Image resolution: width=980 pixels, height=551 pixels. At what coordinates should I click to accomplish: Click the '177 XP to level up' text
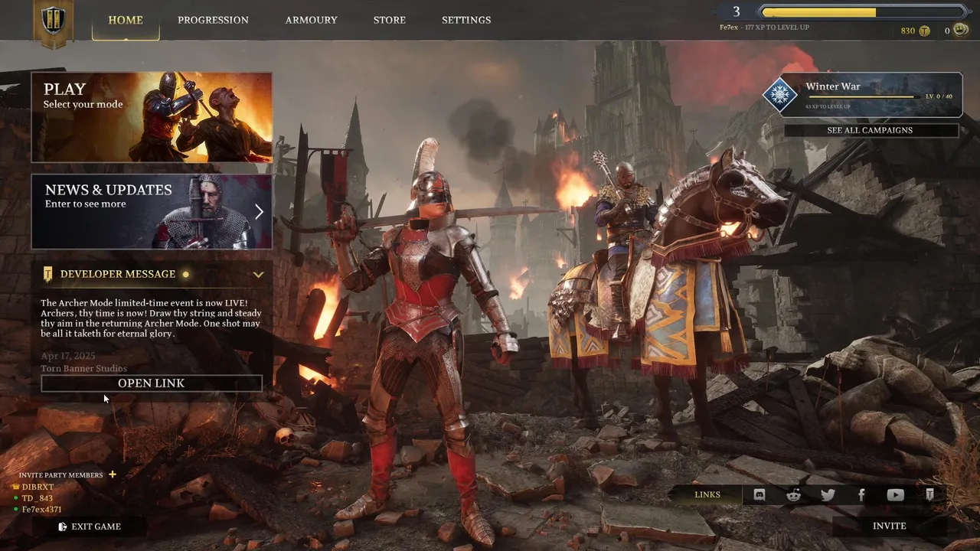(776, 28)
